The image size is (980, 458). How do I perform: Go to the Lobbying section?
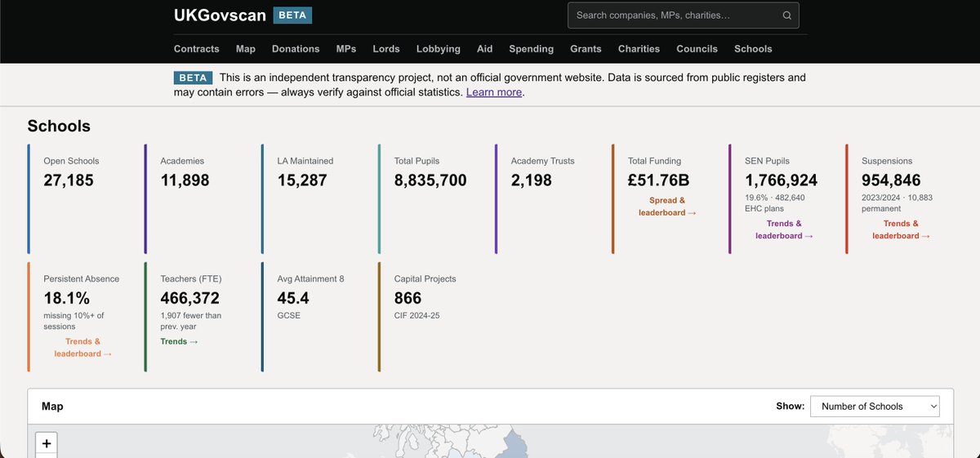[439, 49]
